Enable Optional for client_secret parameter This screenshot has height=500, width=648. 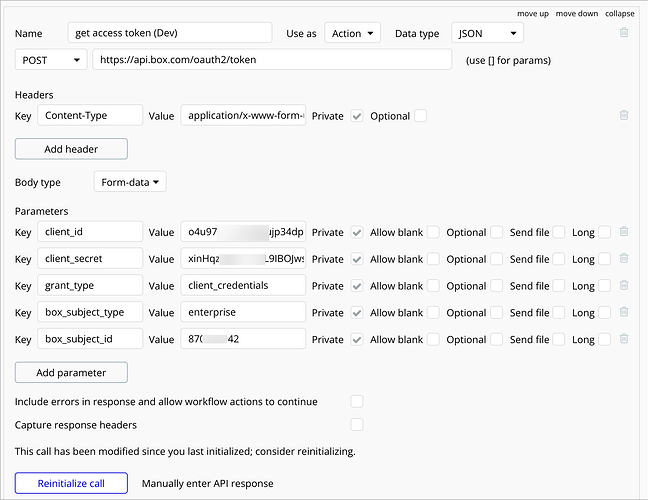tap(497, 259)
